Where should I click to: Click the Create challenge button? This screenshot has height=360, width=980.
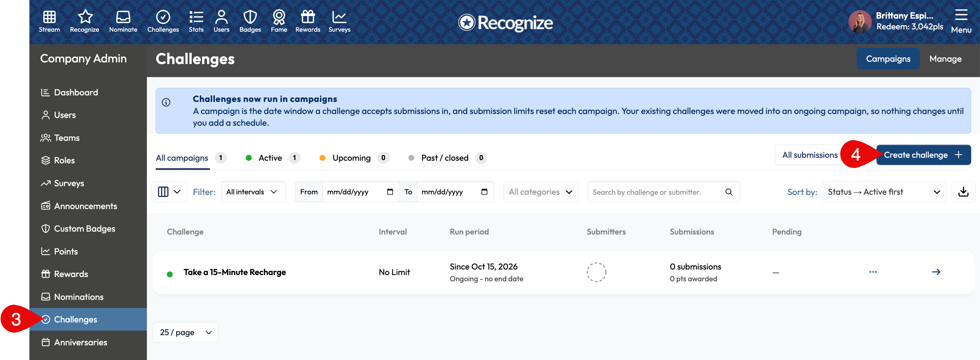(923, 155)
